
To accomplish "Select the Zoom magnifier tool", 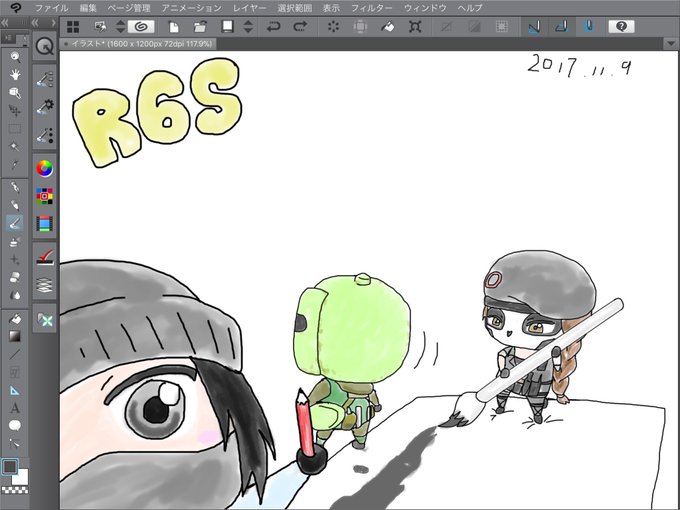I will (x=15, y=56).
